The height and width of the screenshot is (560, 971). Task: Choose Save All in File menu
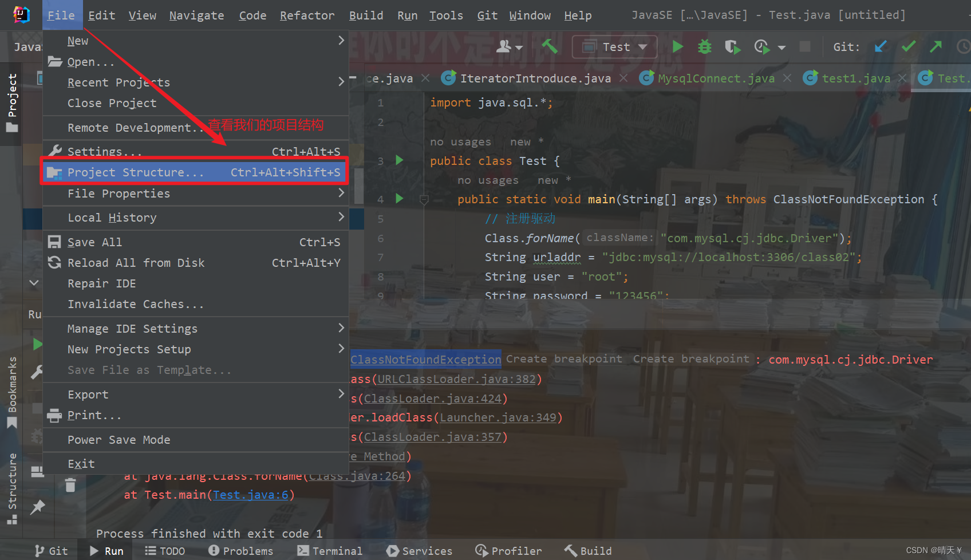[x=196, y=242]
